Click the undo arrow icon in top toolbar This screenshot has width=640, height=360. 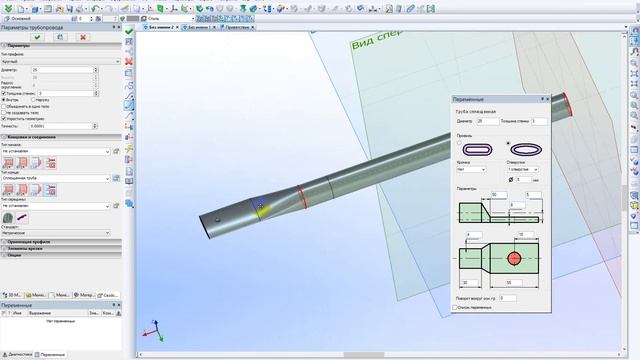click(x=96, y=9)
